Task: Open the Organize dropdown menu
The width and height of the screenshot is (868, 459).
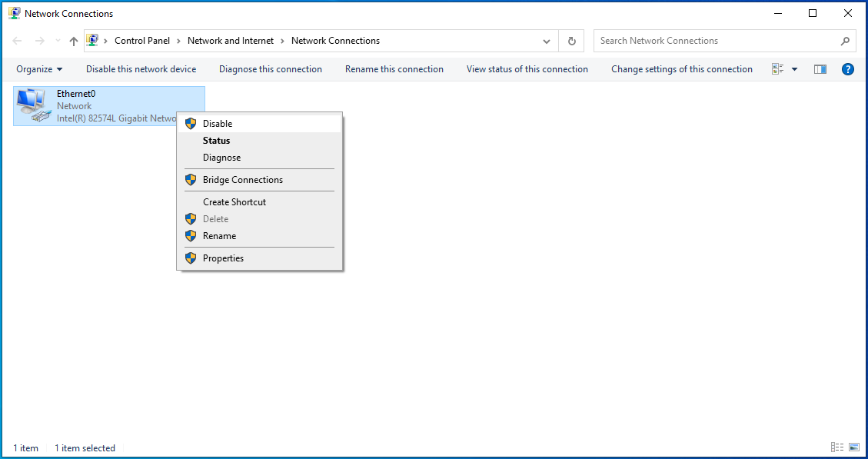Action: (39, 69)
